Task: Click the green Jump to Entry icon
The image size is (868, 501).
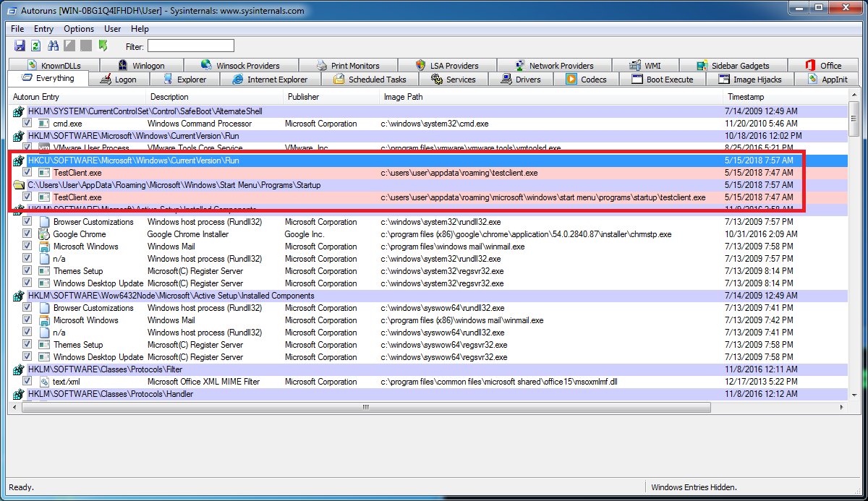Action: (103, 46)
